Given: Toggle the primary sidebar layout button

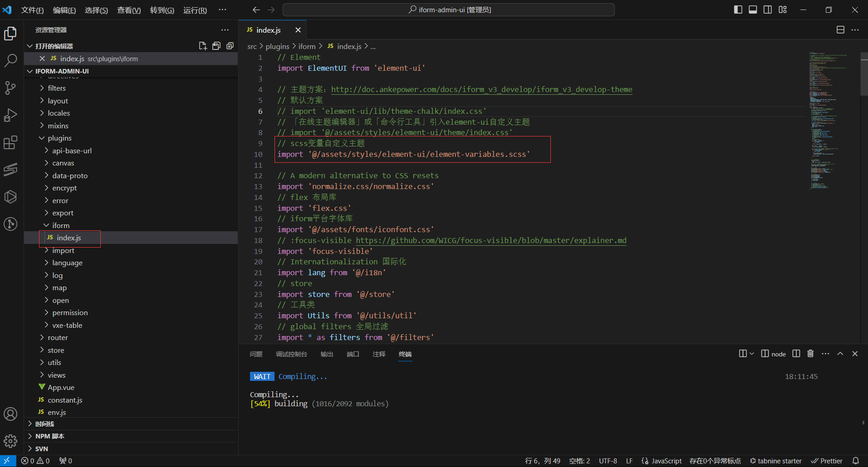Looking at the screenshot, I should point(738,10).
